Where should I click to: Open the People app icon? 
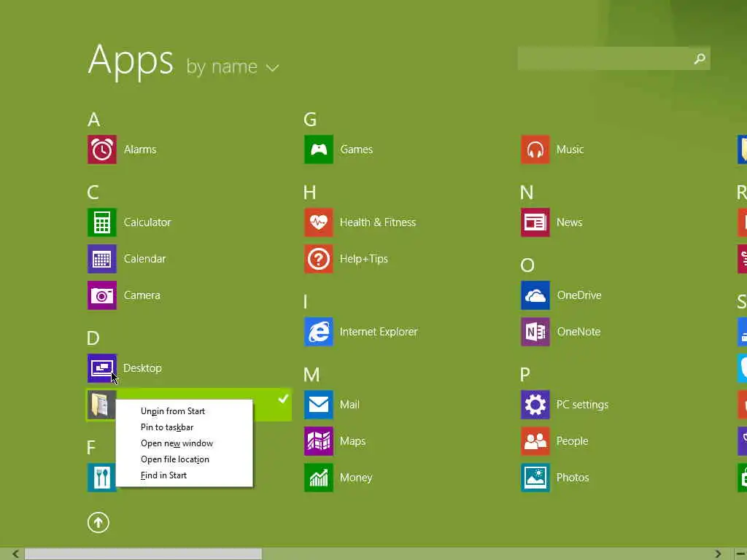[x=535, y=441]
